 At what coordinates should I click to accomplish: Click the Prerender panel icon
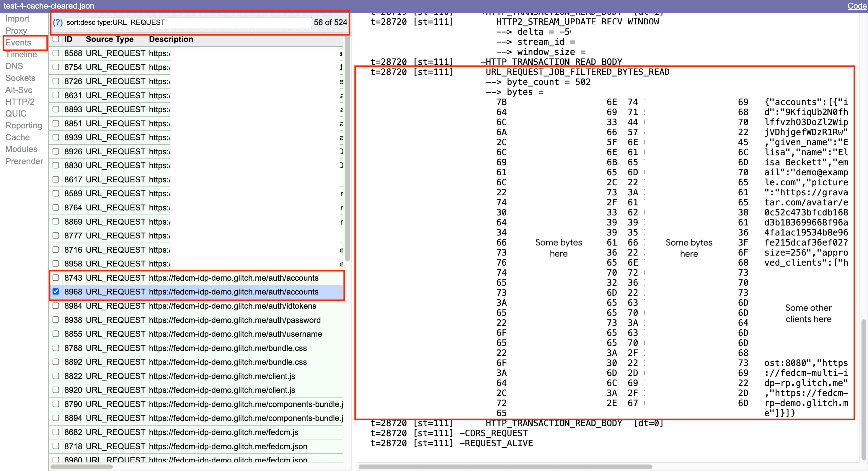(24, 161)
